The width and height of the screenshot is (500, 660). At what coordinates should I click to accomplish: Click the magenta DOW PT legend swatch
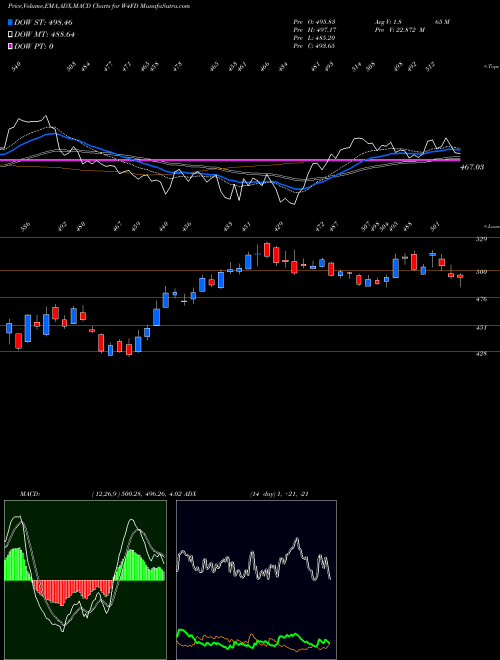[x=10, y=46]
